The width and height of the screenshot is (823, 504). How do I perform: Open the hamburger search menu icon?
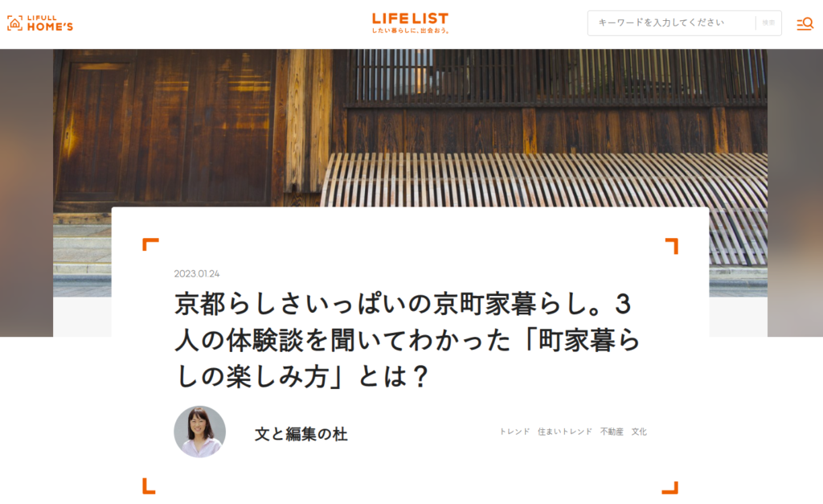click(x=805, y=23)
